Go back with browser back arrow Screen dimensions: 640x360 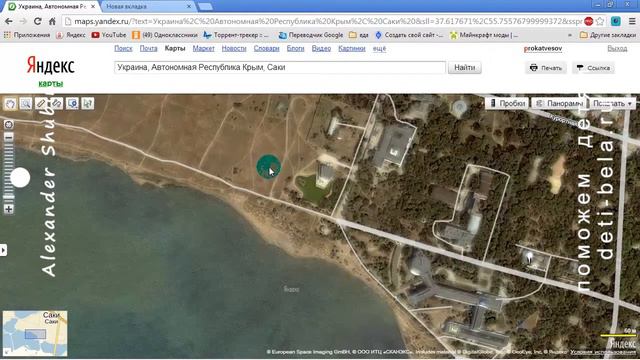pyautogui.click(x=9, y=21)
